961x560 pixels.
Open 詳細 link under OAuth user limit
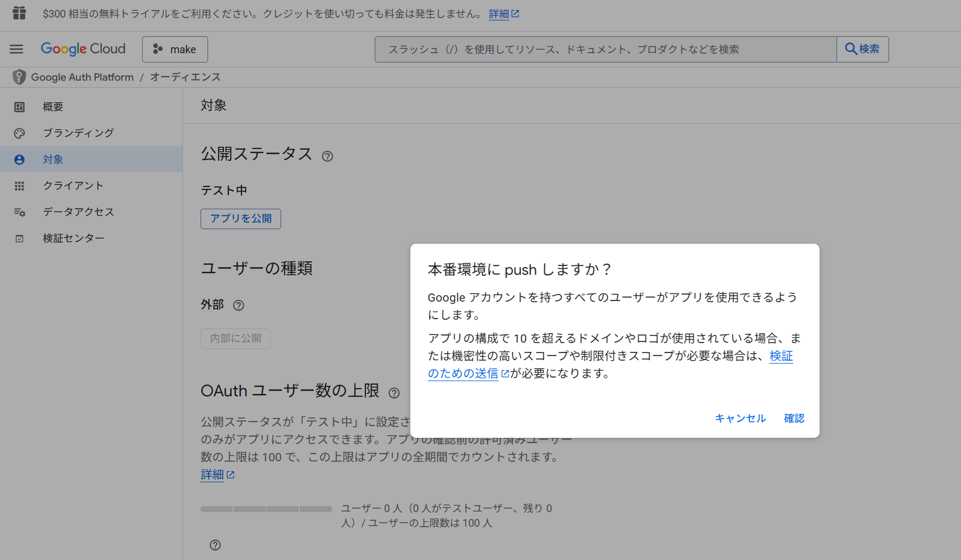217,475
